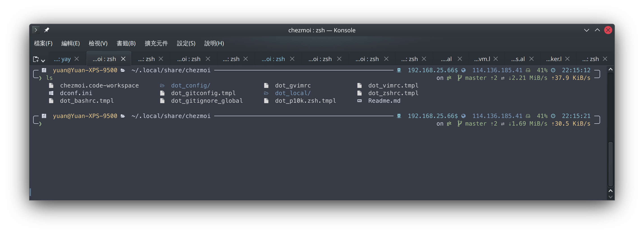Click the 說明(H) help menu
Screen dimensions: 644x235
[x=214, y=44]
